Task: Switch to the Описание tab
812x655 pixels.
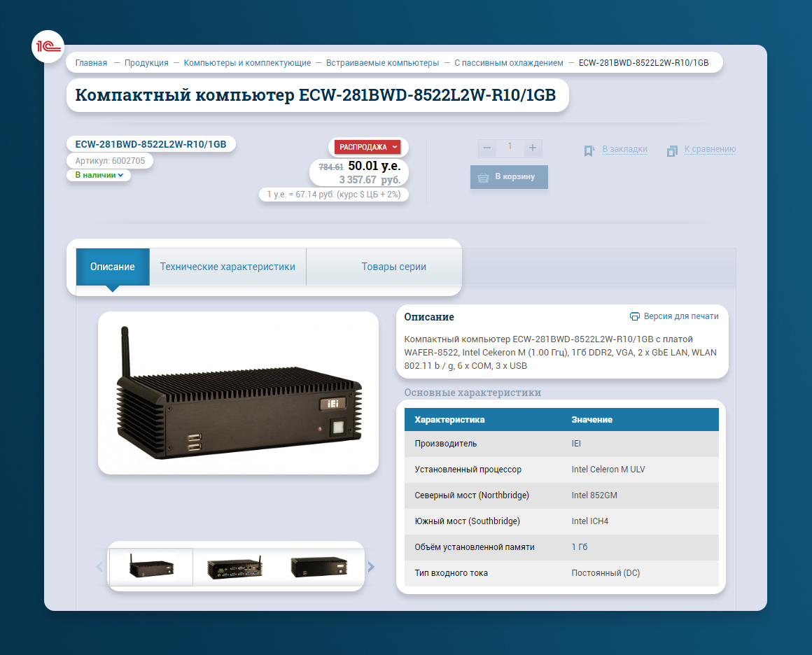Action: [113, 267]
